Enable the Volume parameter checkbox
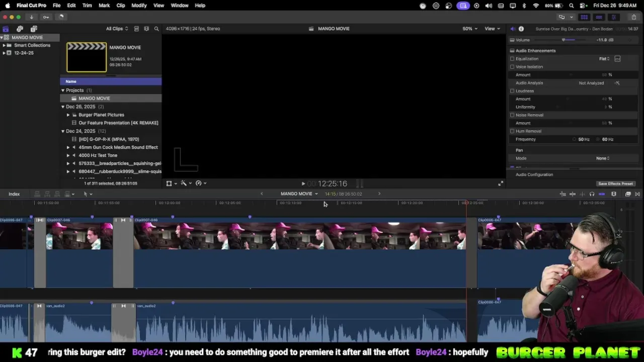 coord(512,40)
